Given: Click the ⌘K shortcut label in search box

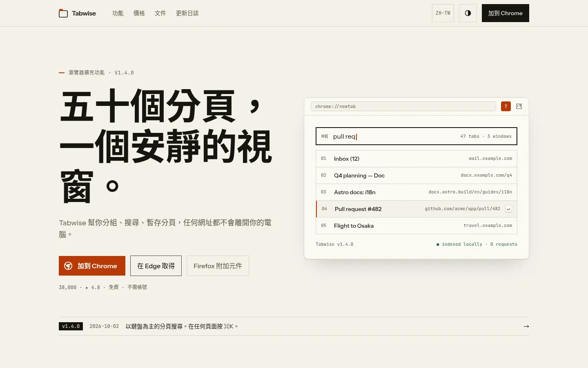Looking at the screenshot, I should [x=325, y=137].
